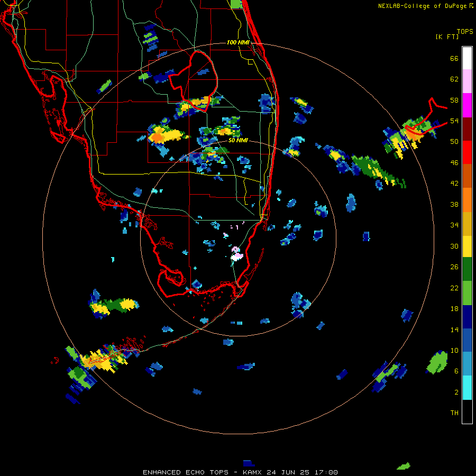Click the TOPS legend title

coord(465,32)
